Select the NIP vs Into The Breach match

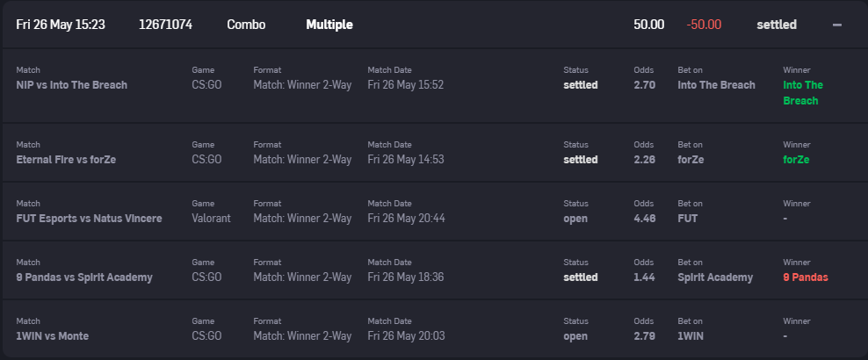click(x=72, y=85)
